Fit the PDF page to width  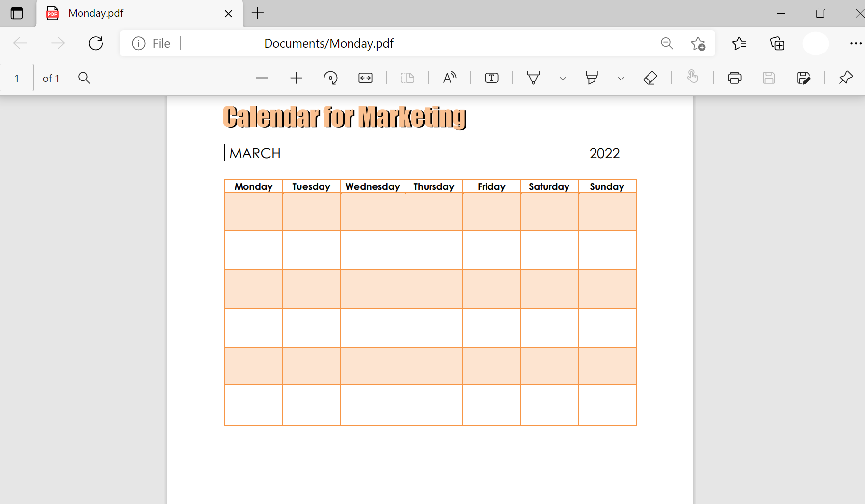coord(365,78)
